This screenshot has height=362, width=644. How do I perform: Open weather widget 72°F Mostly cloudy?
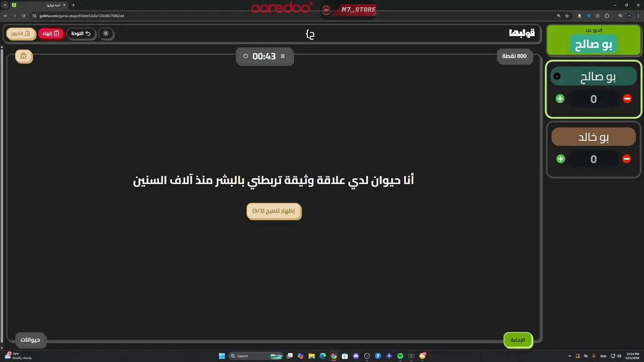(19, 356)
